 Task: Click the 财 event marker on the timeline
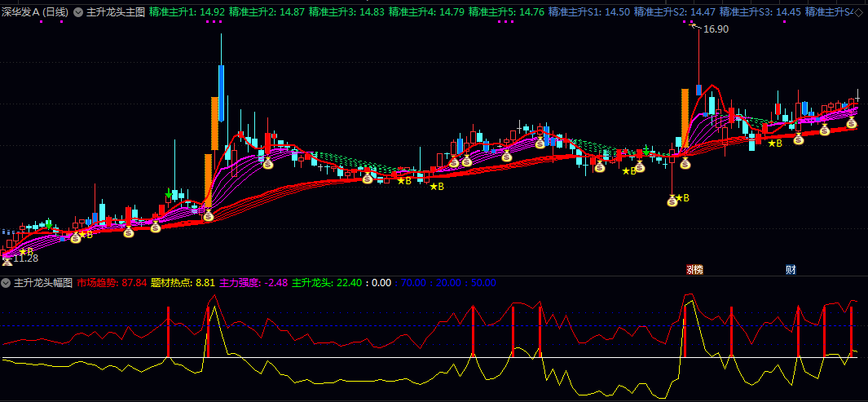point(791,270)
